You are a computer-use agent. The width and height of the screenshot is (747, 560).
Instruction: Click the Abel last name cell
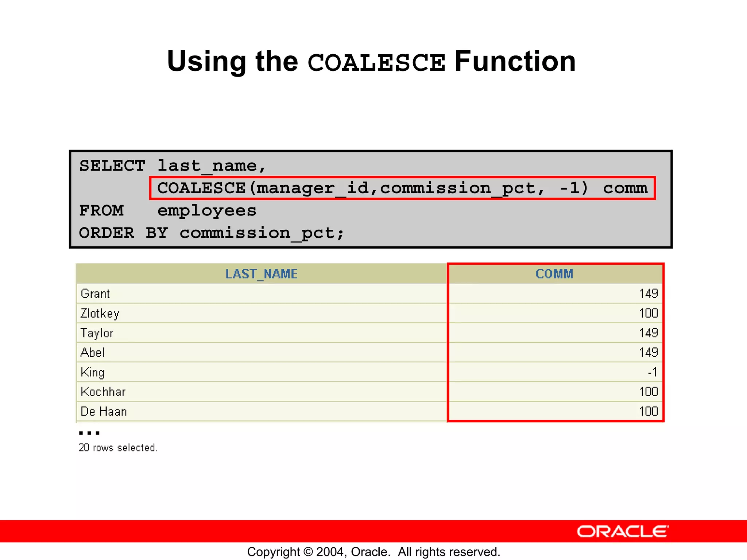(x=93, y=353)
